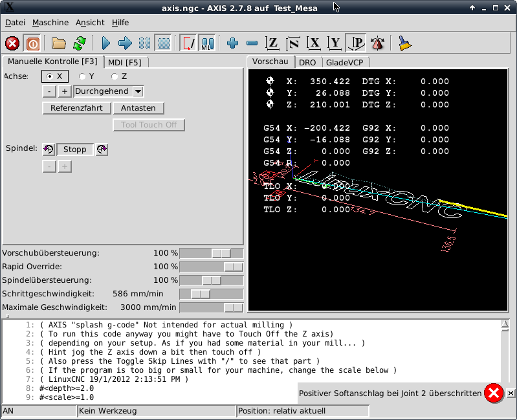This screenshot has height=420, width=517.
Task: Adjust Rapid Override slider
Action: point(212,267)
